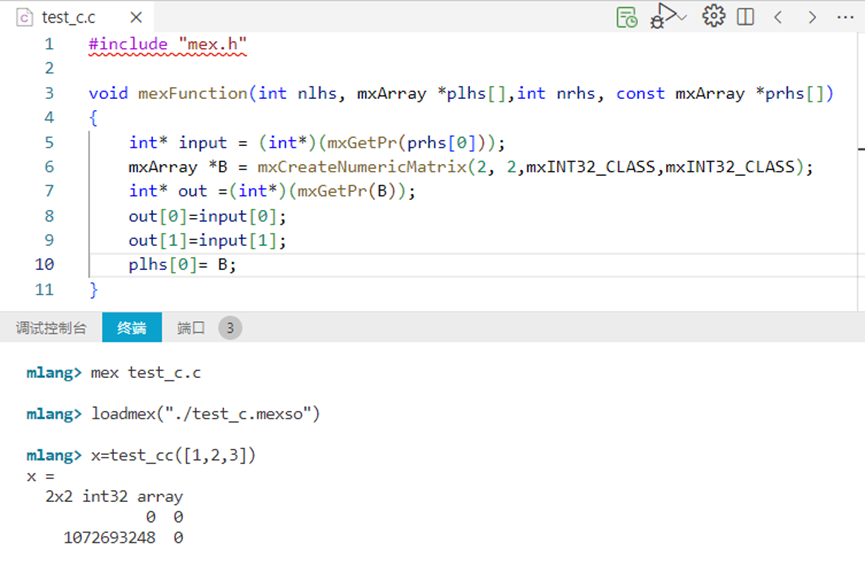This screenshot has height=573, width=865.
Task: Click the run script with clock icon
Action: (627, 17)
